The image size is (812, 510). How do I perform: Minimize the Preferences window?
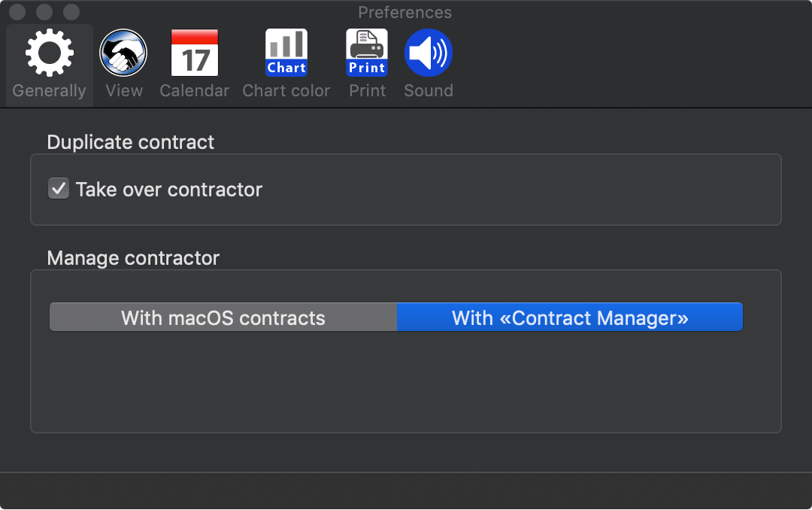[x=44, y=11]
